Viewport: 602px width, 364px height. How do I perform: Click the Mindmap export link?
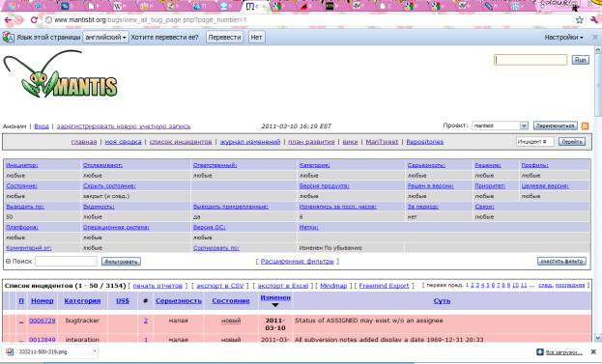[333, 286]
